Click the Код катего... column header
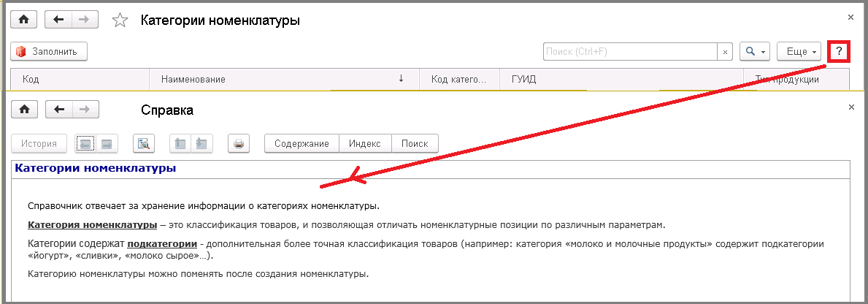This screenshot has width=868, height=304. point(459,80)
